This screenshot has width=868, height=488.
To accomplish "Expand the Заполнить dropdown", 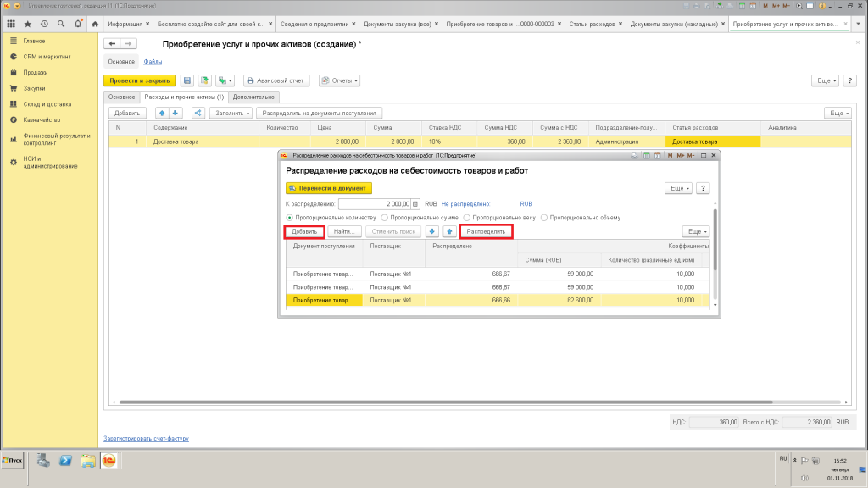I will click(231, 113).
